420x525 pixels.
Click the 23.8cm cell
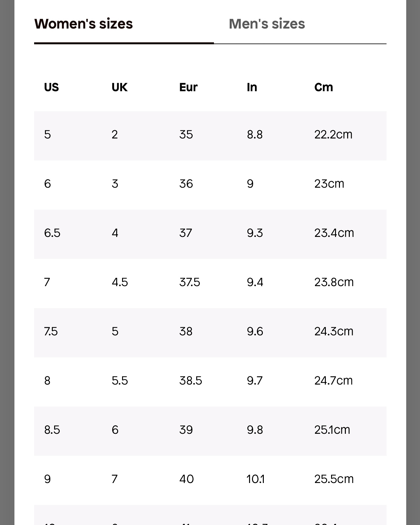click(334, 282)
